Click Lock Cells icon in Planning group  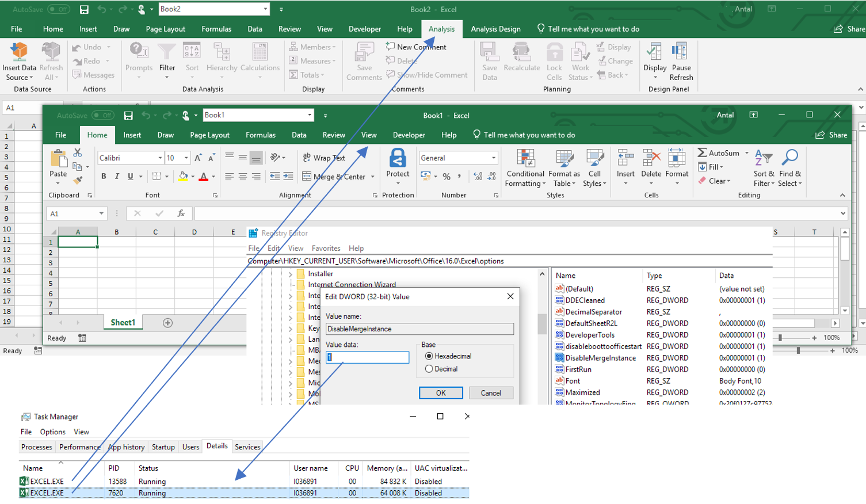(x=554, y=53)
